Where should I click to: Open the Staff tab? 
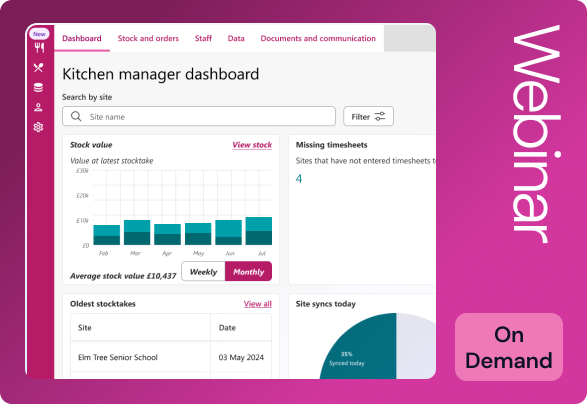click(203, 38)
